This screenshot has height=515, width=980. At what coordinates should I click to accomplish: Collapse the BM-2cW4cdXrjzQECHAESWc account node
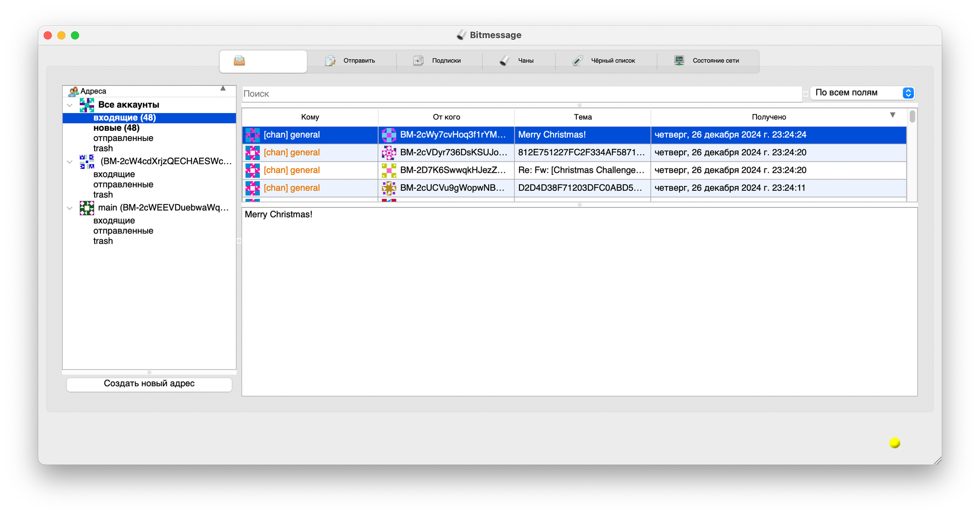[70, 162]
